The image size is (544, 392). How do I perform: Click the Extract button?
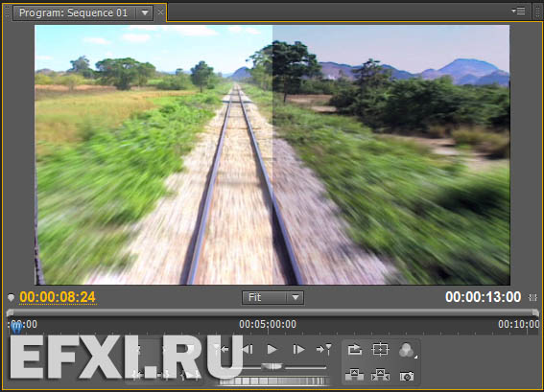coord(380,375)
